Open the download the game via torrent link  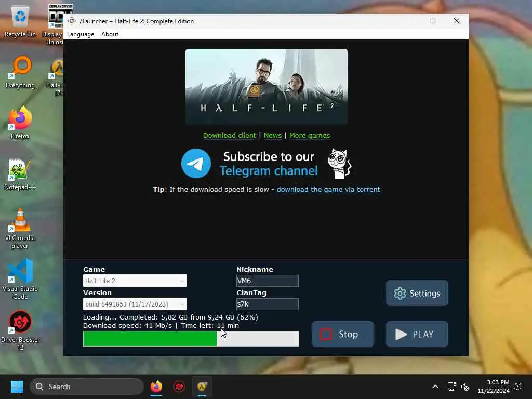click(328, 189)
